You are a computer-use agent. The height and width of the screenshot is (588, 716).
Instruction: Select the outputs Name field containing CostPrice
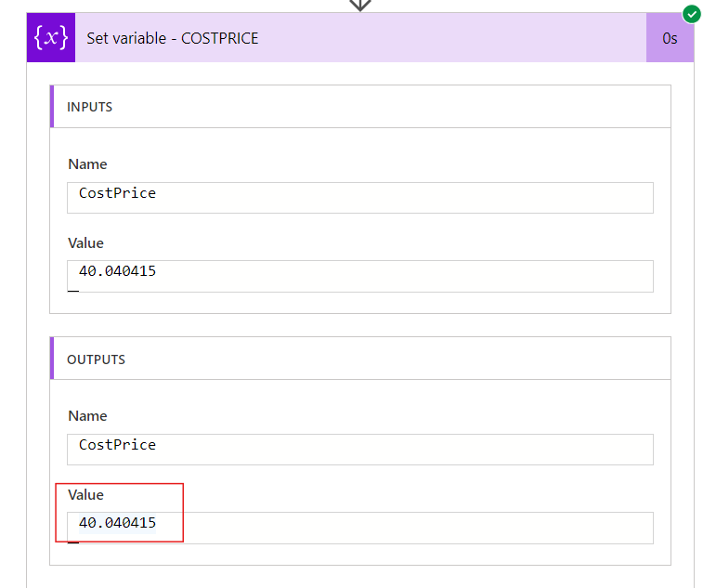point(360,450)
